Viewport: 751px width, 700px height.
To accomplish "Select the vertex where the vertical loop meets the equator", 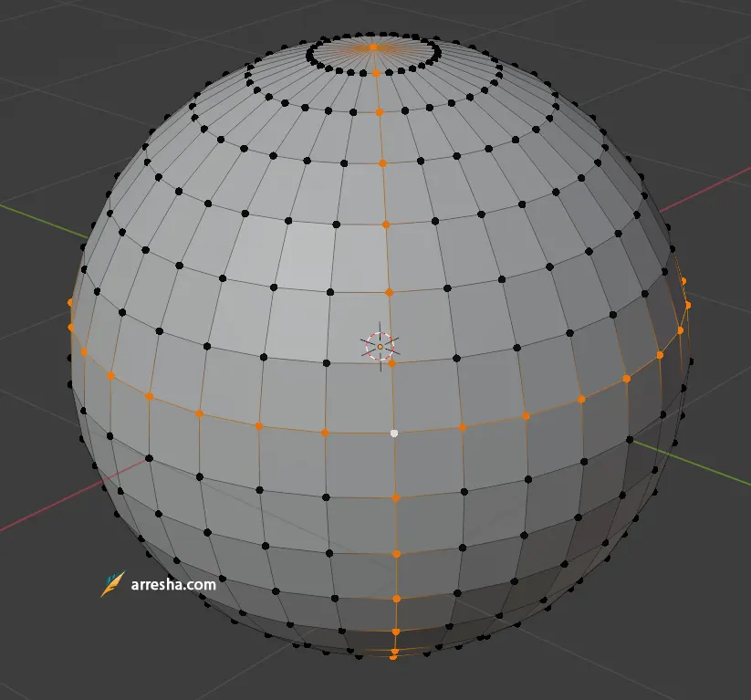I will (x=394, y=434).
